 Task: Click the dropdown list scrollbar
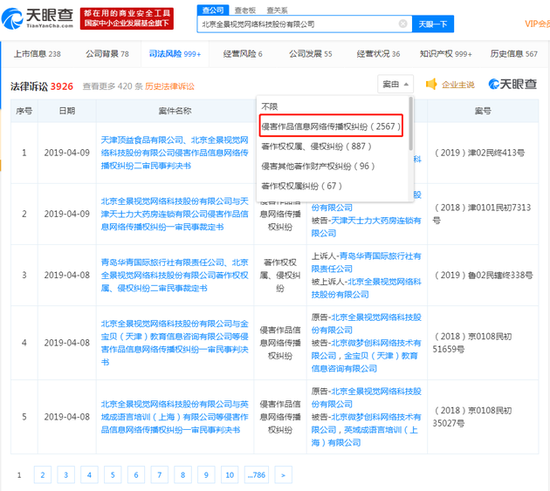click(411, 124)
